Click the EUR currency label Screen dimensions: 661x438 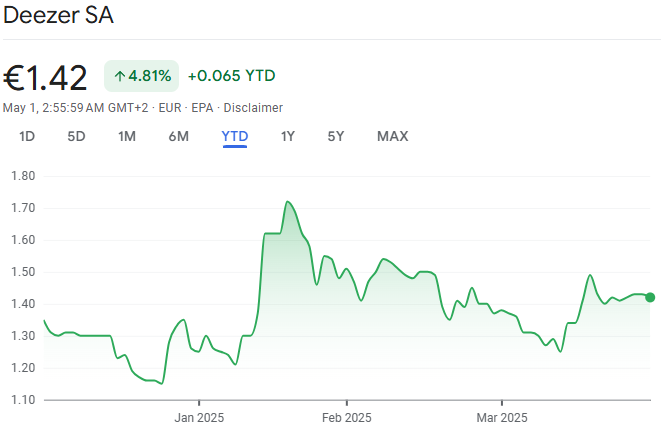[x=170, y=108]
